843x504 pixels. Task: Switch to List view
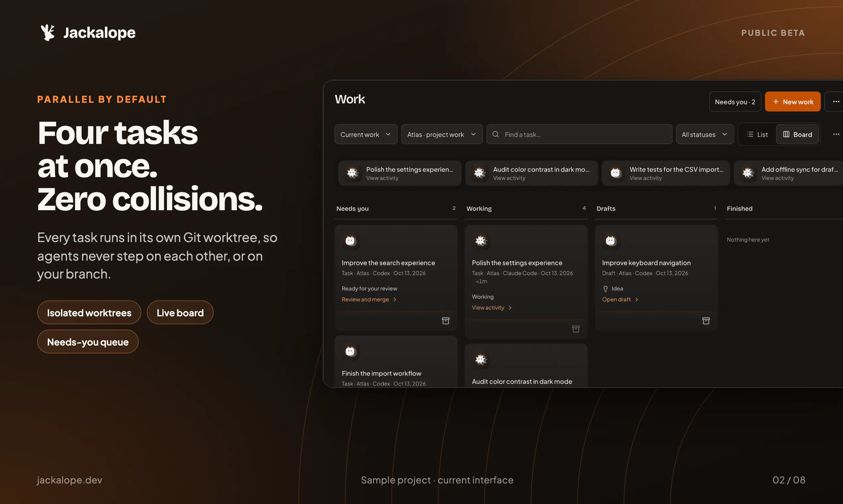click(x=757, y=134)
